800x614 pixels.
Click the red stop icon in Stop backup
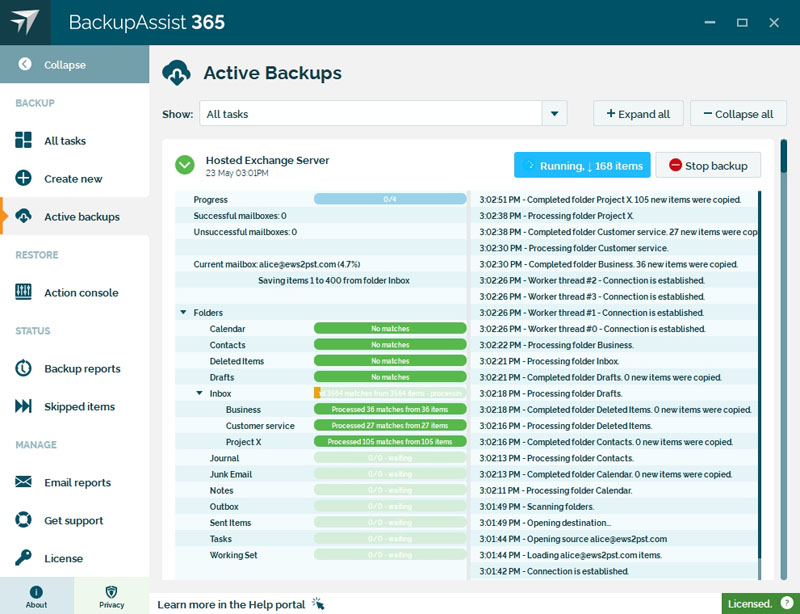(675, 165)
